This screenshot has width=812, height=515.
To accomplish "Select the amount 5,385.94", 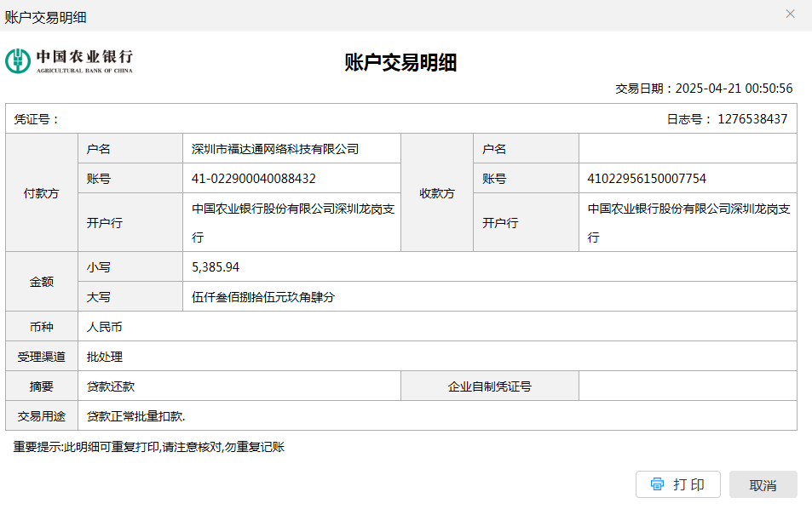I will [x=216, y=267].
